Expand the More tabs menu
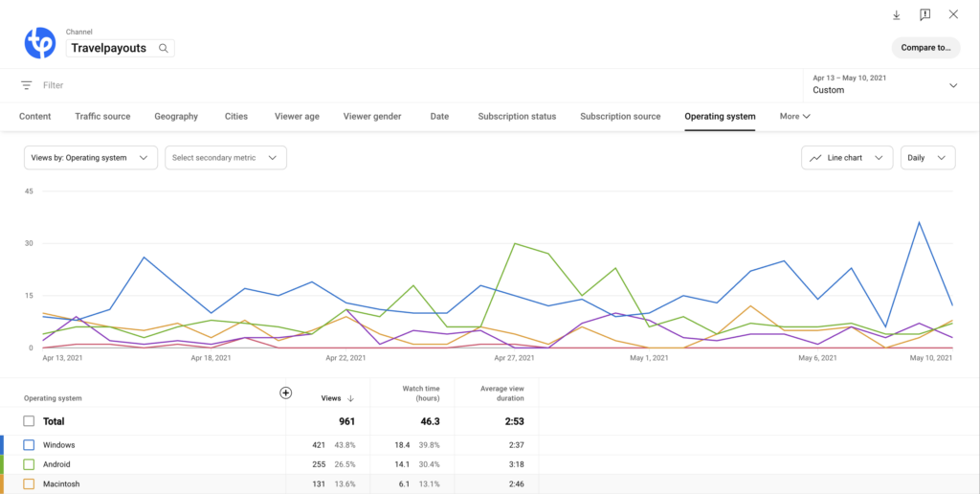The image size is (980, 494). click(794, 117)
